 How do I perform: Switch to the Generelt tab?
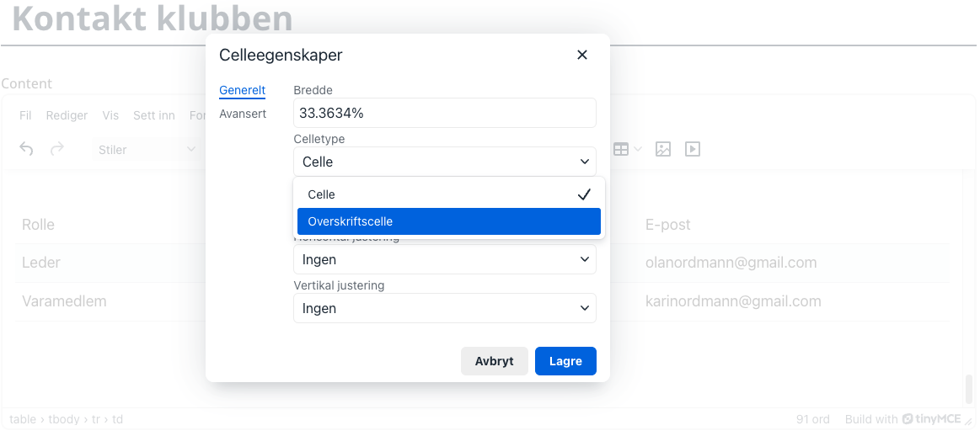(242, 90)
